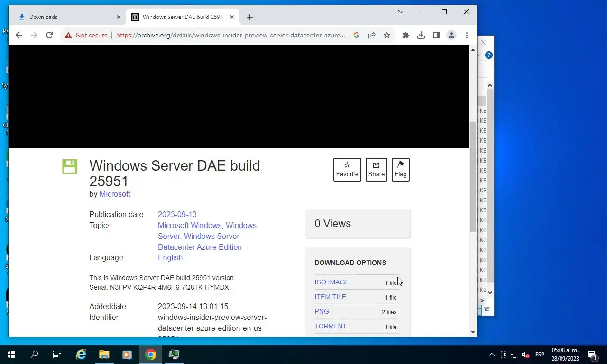Open the notification center icon

point(592,355)
